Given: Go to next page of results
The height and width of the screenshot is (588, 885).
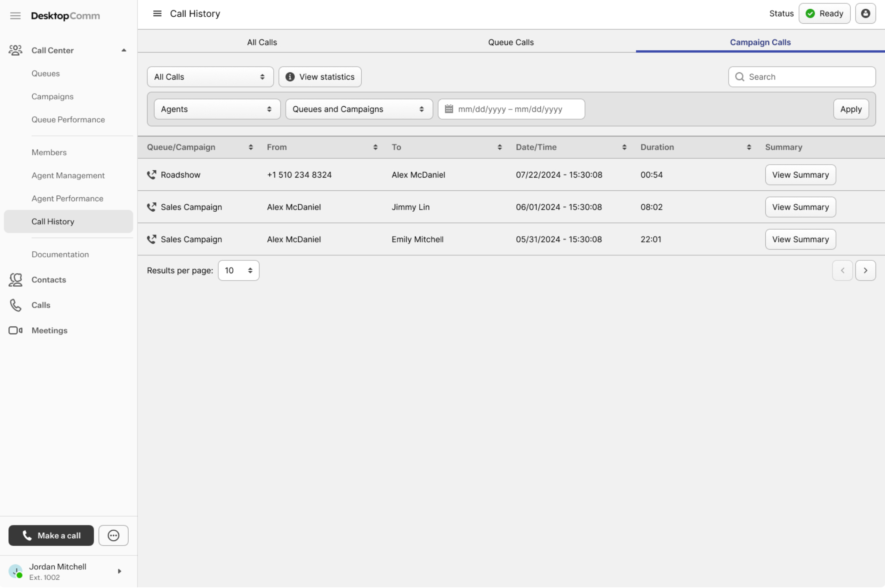Looking at the screenshot, I should [x=865, y=270].
